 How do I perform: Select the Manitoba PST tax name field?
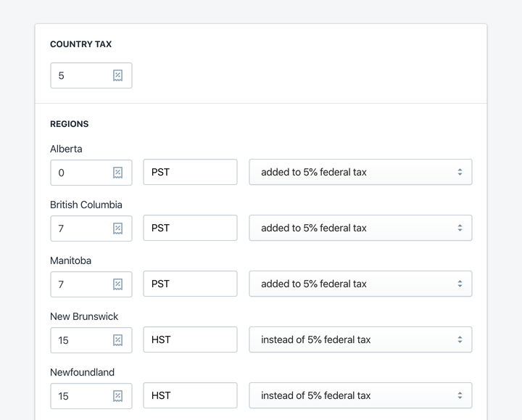pos(190,284)
